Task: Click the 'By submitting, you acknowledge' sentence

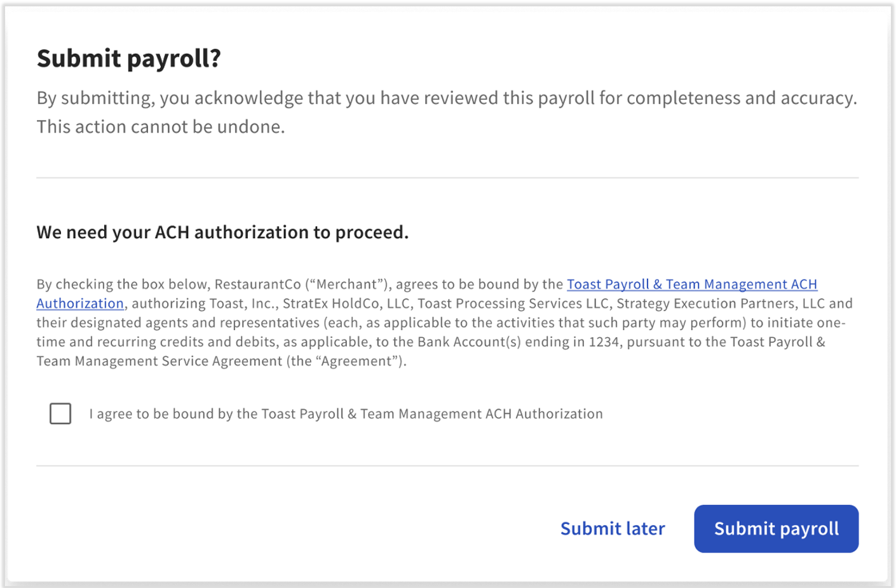Action: [446, 98]
